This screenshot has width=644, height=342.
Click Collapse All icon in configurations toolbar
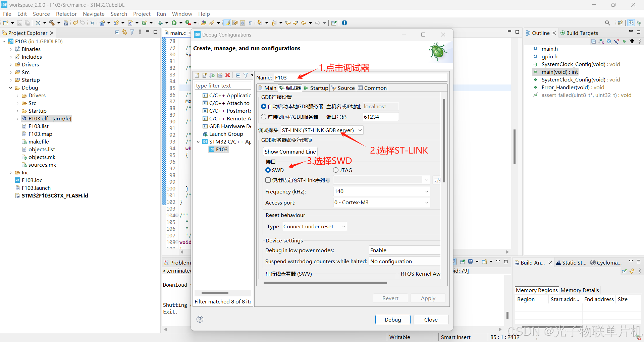238,75
